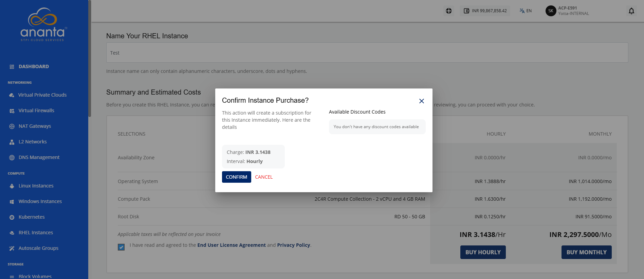Open the Linux Instances menu item
This screenshot has height=279, width=644.
click(36, 186)
